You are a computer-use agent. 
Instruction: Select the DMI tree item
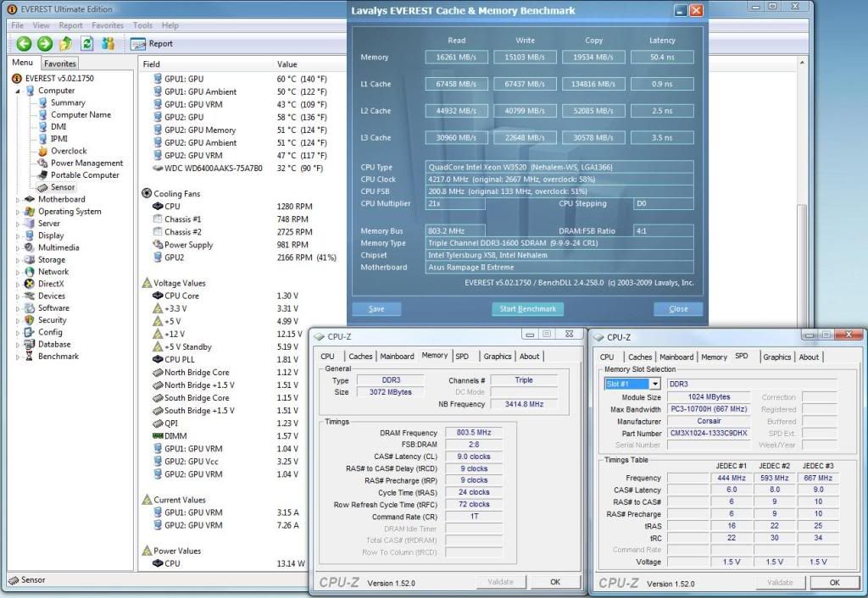point(58,127)
